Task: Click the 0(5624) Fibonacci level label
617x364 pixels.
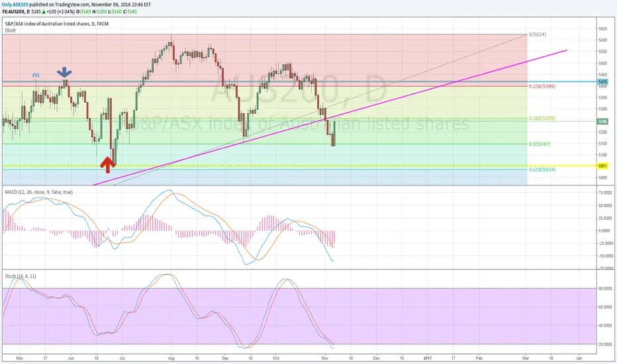Action: (x=537, y=34)
